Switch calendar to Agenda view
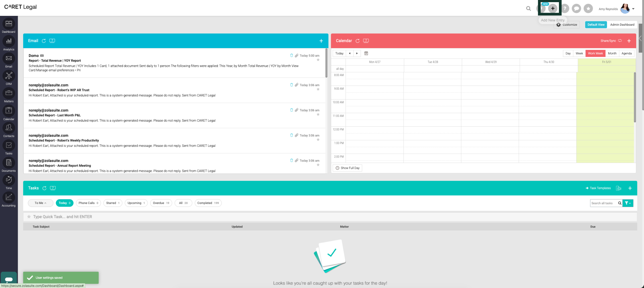Screen dimensions: 644x288 click(x=627, y=53)
